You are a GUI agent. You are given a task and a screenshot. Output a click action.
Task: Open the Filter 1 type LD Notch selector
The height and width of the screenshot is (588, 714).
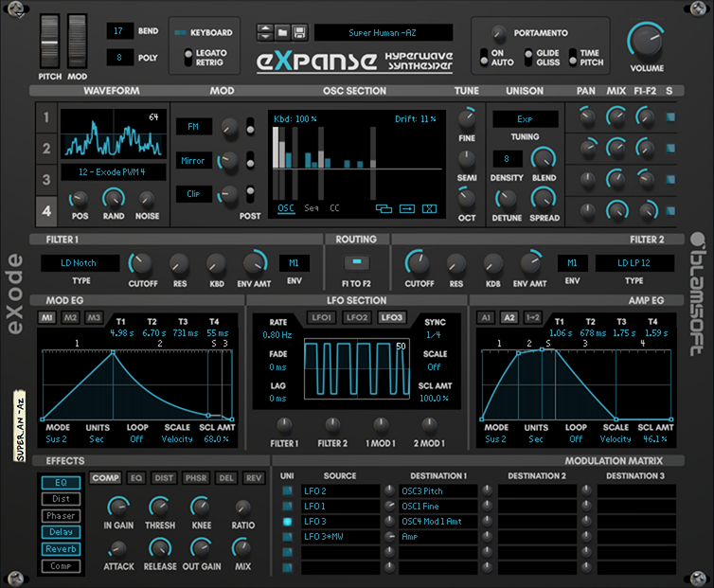80,263
